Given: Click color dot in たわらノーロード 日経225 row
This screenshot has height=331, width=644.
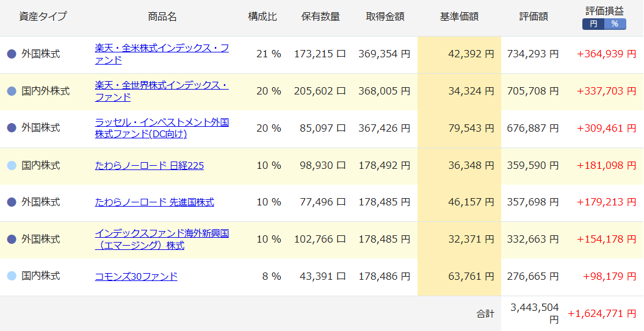Looking at the screenshot, I should click(12, 165).
